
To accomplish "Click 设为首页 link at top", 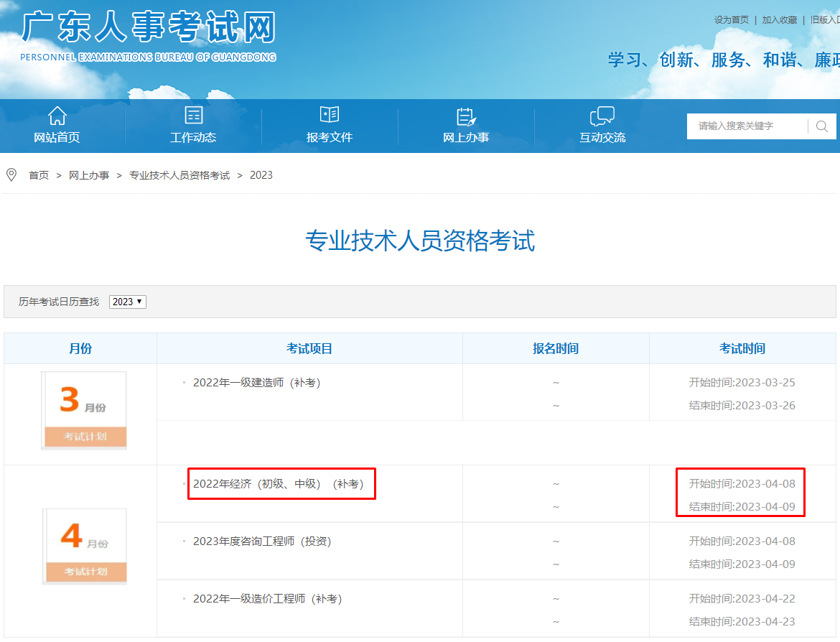I will (731, 20).
